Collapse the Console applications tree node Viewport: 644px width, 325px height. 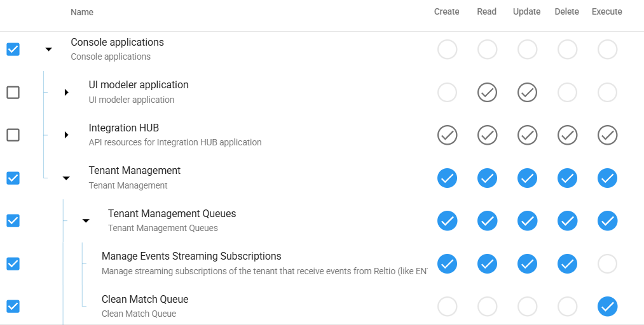click(x=48, y=50)
